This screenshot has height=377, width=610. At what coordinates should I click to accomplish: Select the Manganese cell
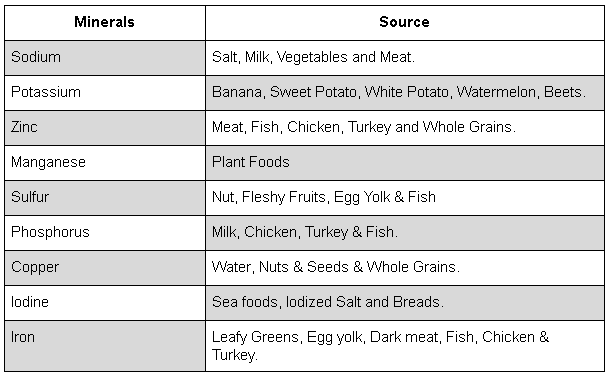pyautogui.click(x=105, y=163)
